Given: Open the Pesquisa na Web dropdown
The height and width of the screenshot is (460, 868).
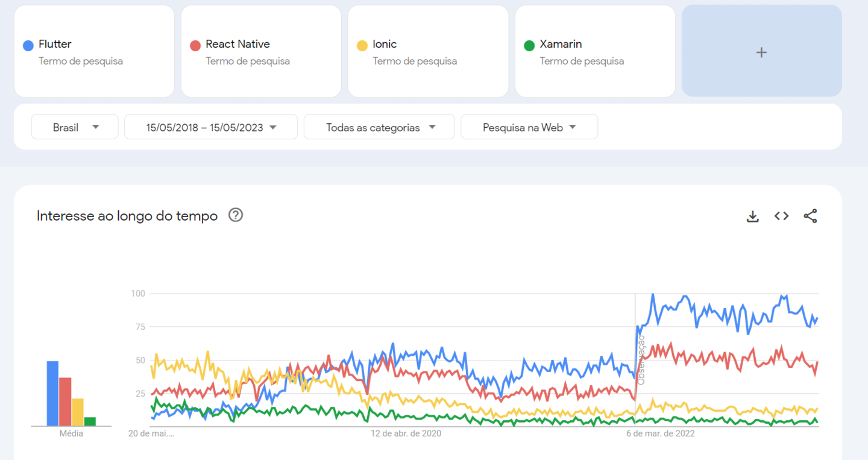Looking at the screenshot, I should coord(529,127).
